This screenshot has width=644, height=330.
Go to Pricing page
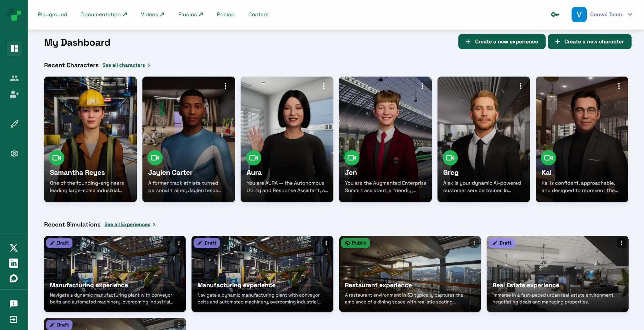(x=226, y=14)
